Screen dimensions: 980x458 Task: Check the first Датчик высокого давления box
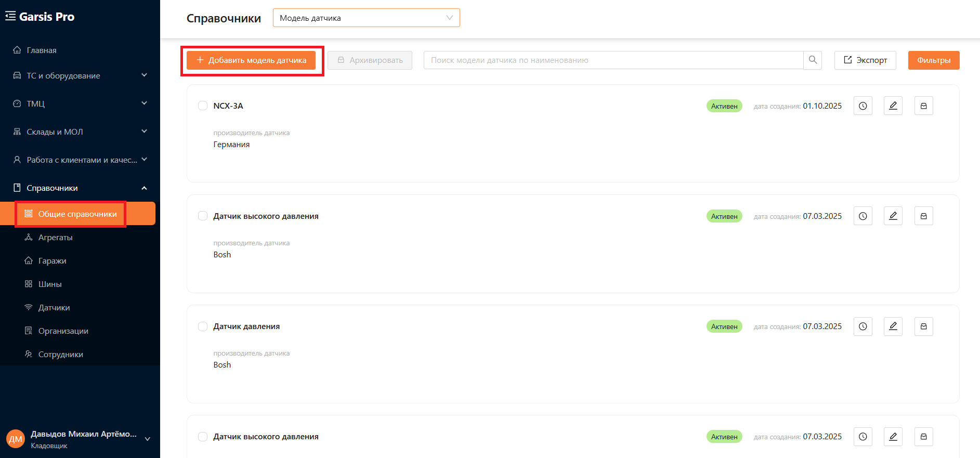(203, 216)
